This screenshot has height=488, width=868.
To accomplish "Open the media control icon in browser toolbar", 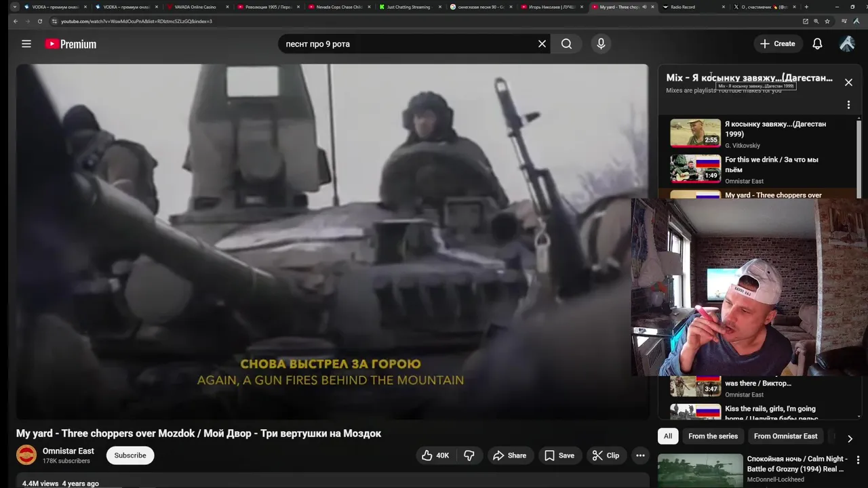I will (x=844, y=21).
